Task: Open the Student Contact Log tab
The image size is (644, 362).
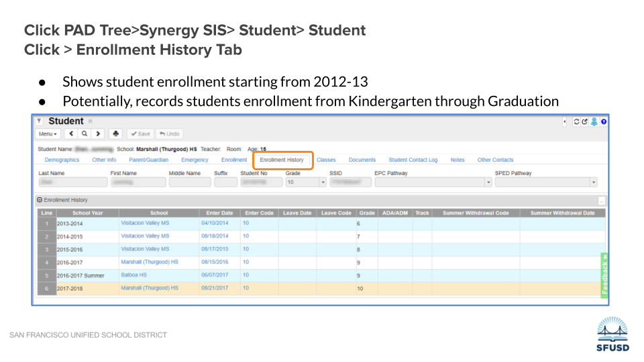Action: pos(413,160)
